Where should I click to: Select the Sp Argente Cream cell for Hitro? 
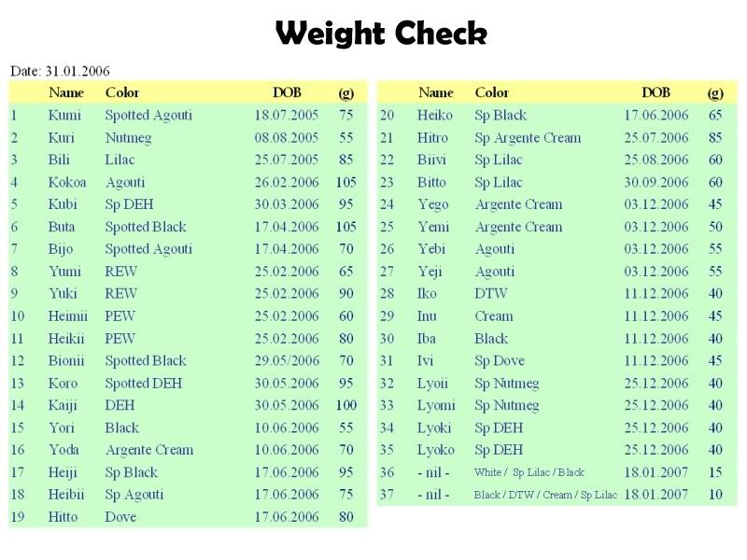[528, 137]
